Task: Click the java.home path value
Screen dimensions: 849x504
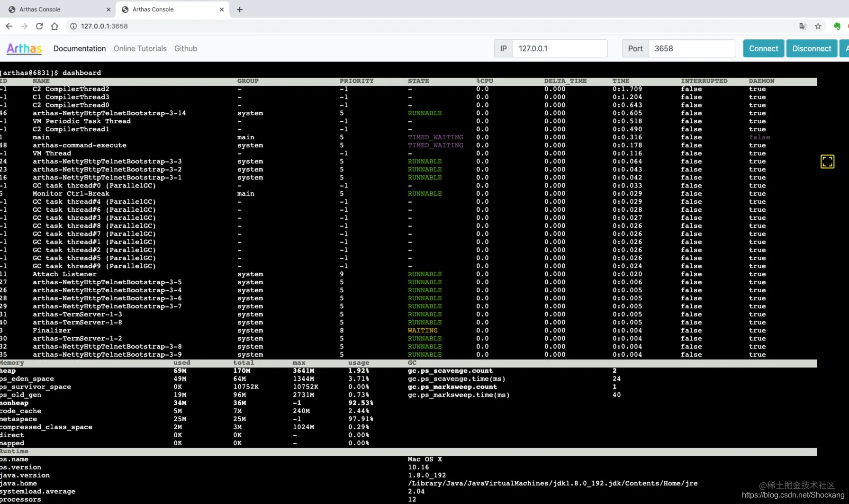Action: pos(552,484)
